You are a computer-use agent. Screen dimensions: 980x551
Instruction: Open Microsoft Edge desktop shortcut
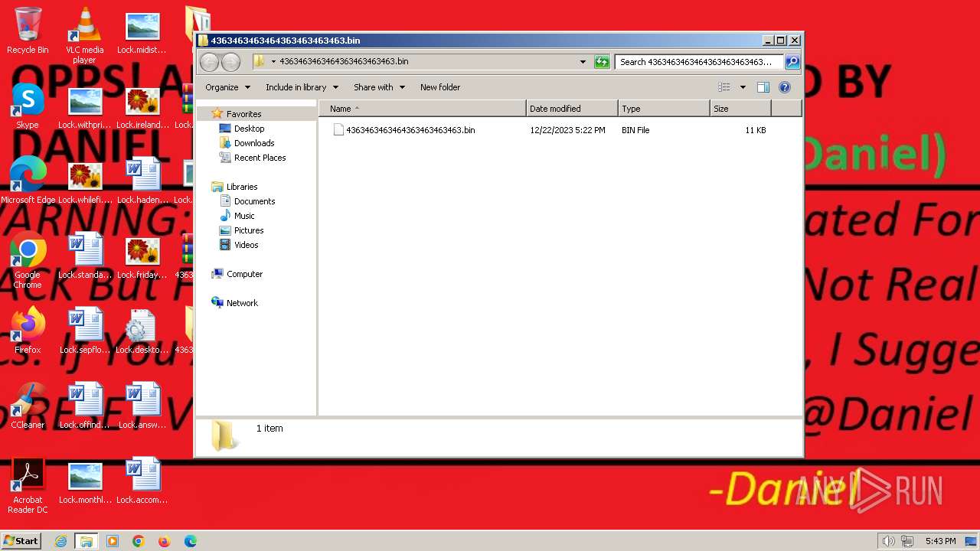pos(28,181)
